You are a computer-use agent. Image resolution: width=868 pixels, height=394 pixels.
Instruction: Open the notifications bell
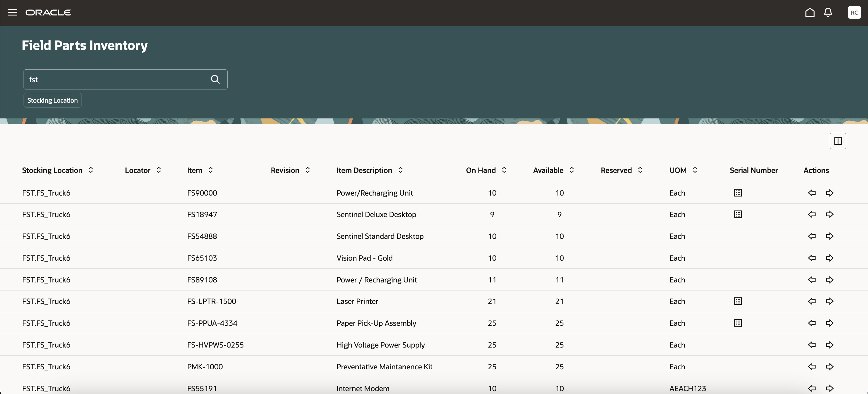(x=828, y=12)
